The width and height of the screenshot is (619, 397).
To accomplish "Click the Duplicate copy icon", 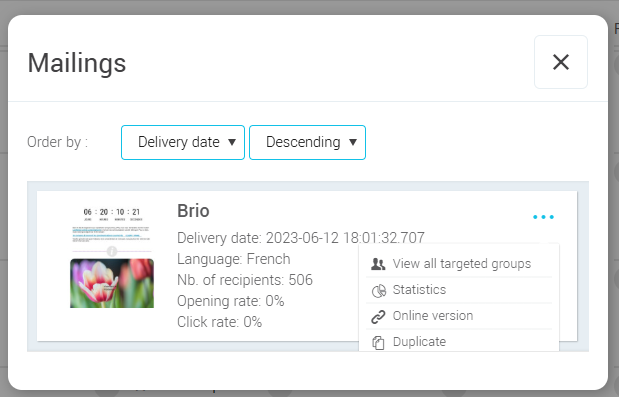I will coord(378,343).
